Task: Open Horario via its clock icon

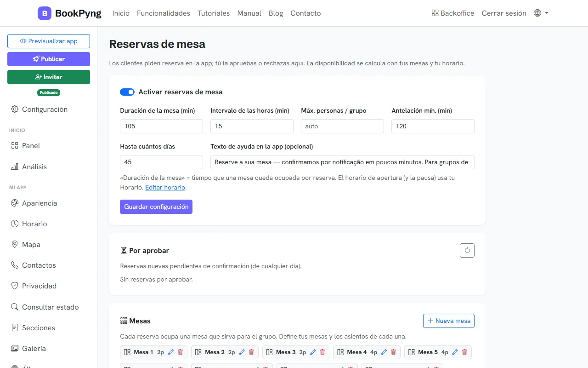Action: [x=15, y=224]
